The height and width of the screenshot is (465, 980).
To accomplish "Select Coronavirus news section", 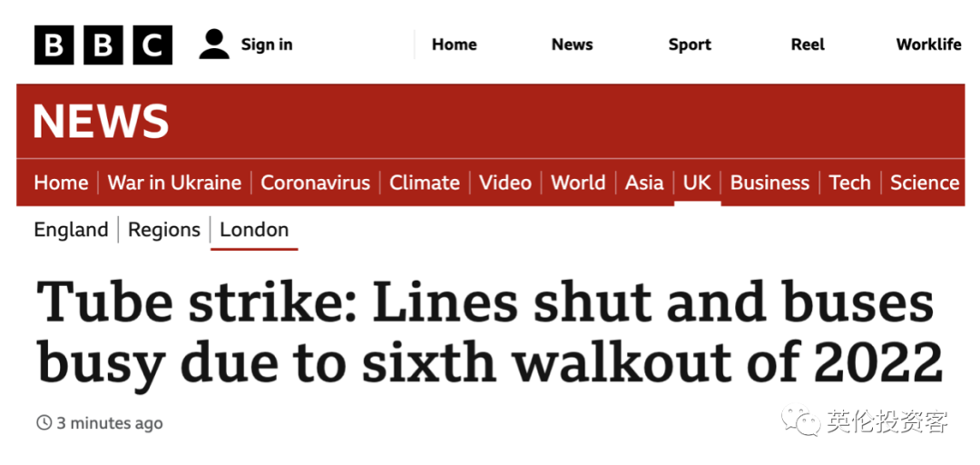I will point(316,183).
